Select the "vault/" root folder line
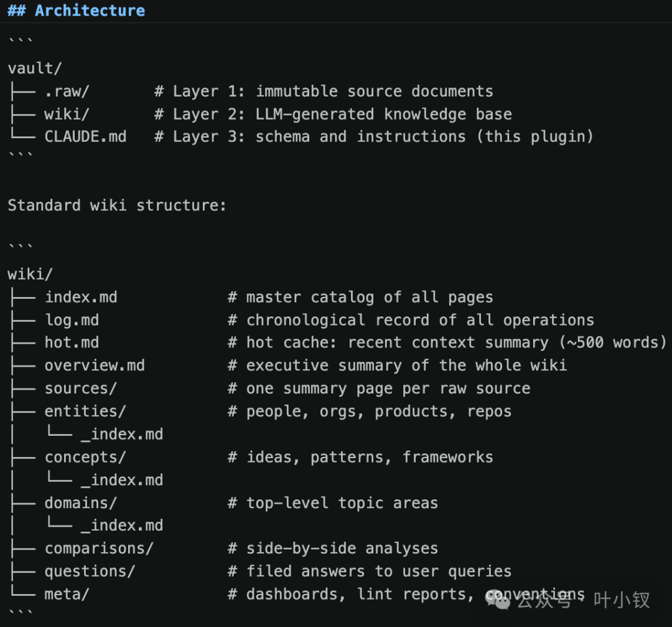This screenshot has height=627, width=672. pos(35,68)
